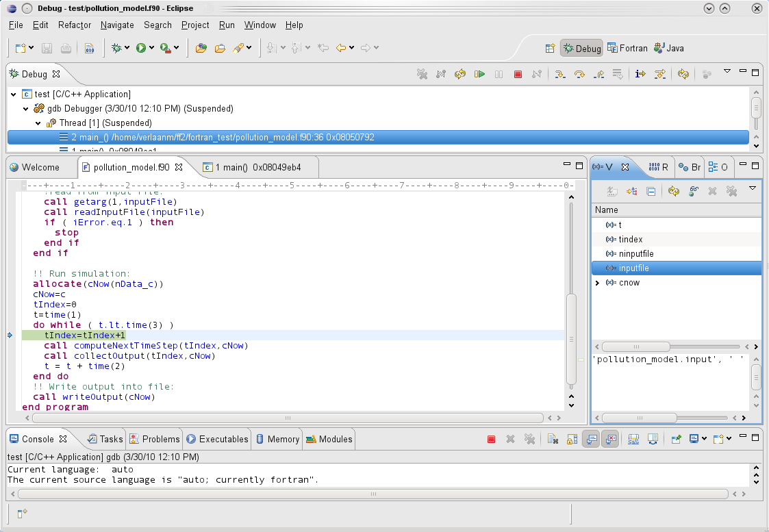
Task: Switch to the Fortran perspective
Action: point(628,48)
